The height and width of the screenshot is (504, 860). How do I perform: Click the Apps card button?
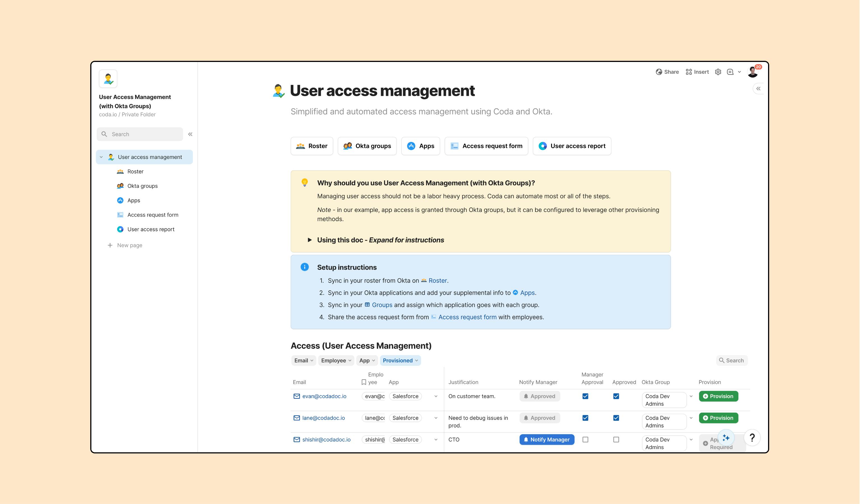[420, 146]
